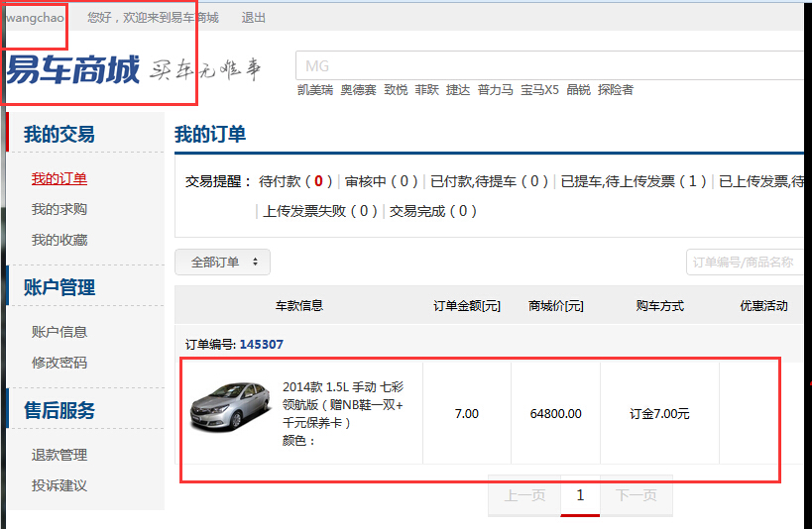
Task: Filter orders by 已提车,待上传发票 (1)
Action: (634, 181)
